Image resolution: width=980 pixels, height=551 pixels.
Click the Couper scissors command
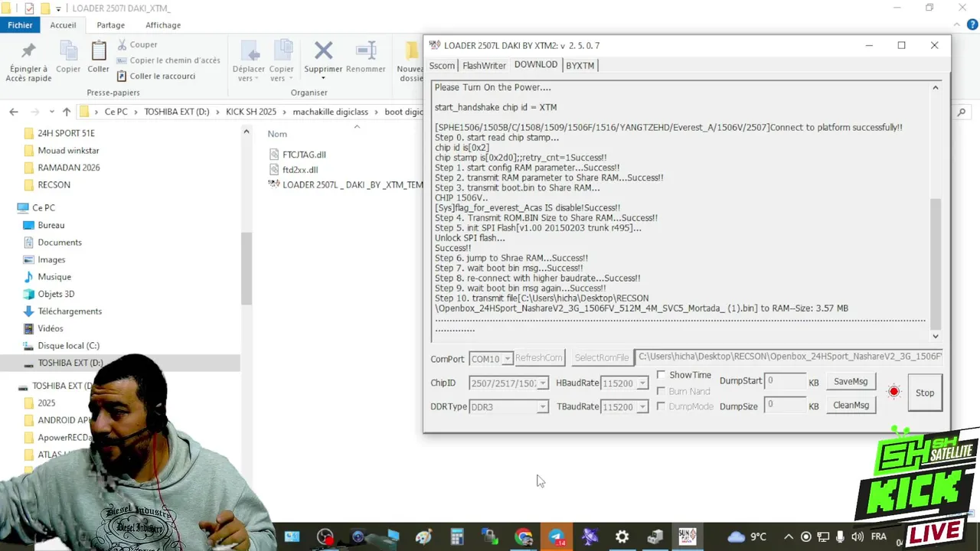point(137,44)
